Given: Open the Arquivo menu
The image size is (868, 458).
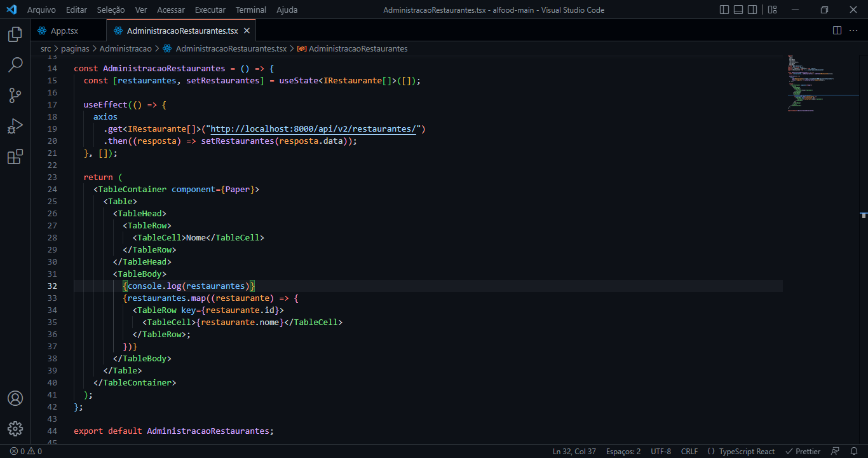Looking at the screenshot, I should pos(41,10).
